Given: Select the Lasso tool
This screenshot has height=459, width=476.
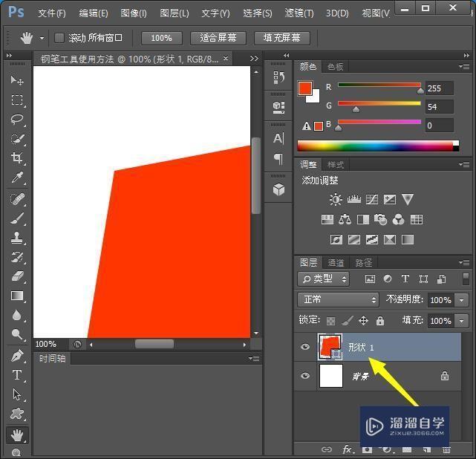Looking at the screenshot, I should click(17, 120).
